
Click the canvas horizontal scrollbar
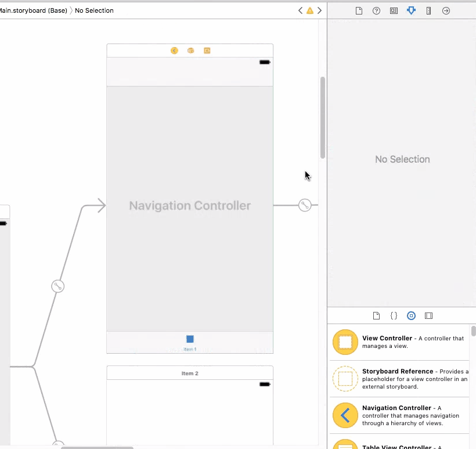coord(97,447)
